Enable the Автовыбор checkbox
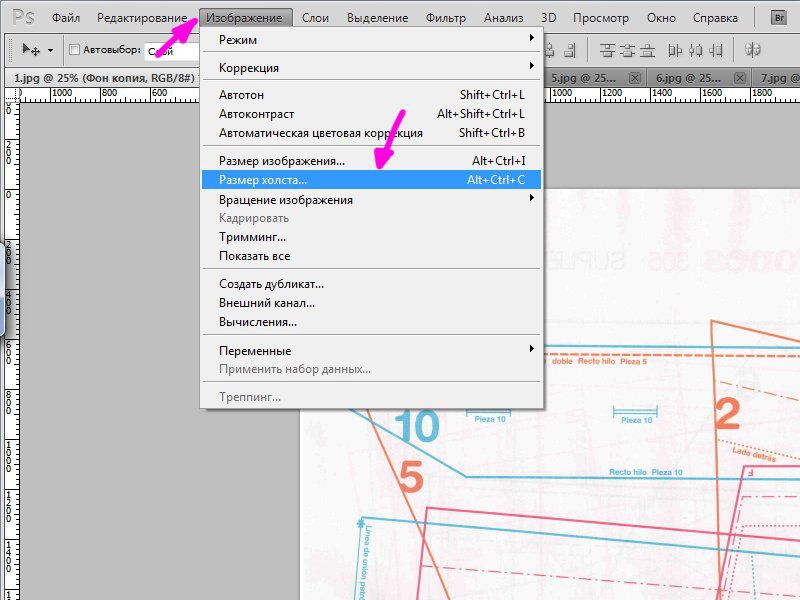The width and height of the screenshot is (800, 600). coord(74,50)
